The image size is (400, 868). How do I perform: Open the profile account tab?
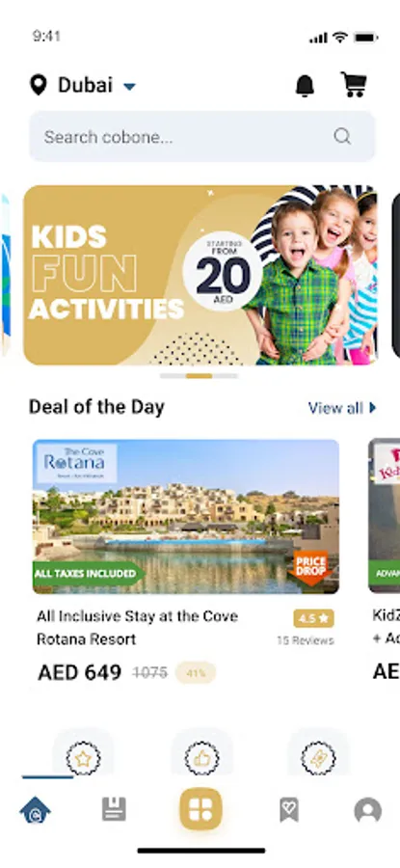tap(367, 810)
